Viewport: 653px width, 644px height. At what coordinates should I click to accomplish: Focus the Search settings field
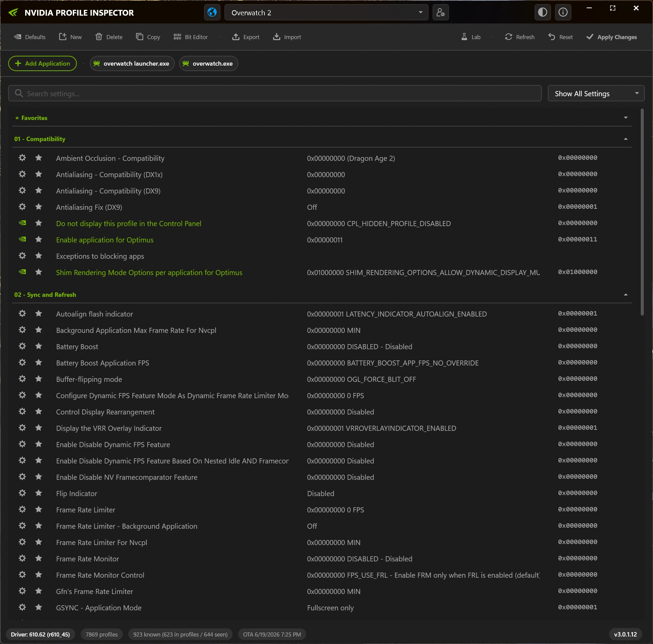[275, 94]
